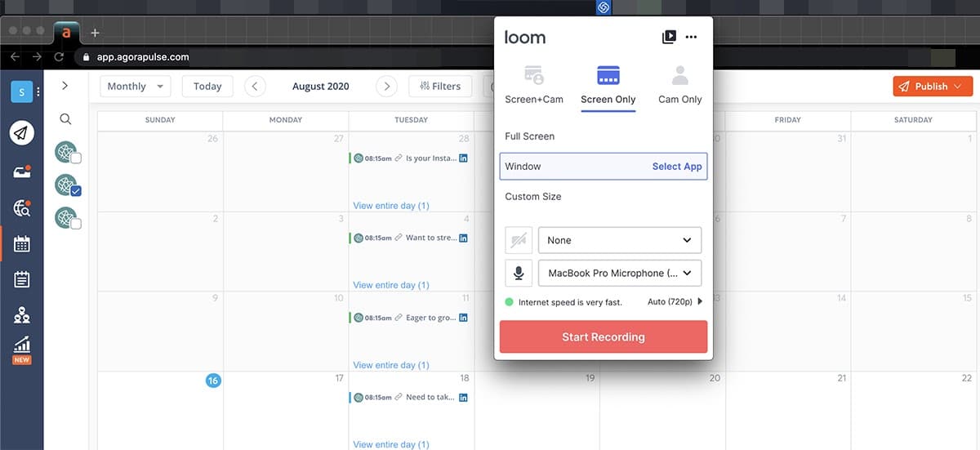Select the Agorapulse browser tab
Viewport: 980px width, 450px height.
pos(66,33)
